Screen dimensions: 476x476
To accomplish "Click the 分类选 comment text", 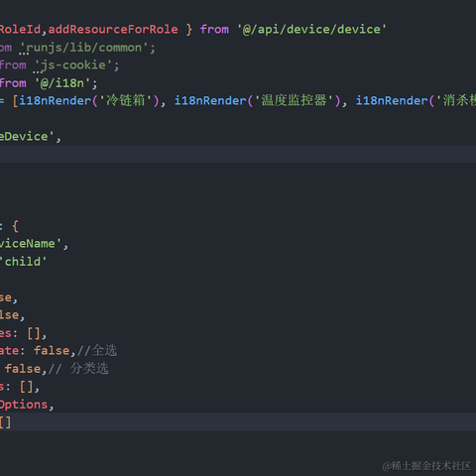I will tap(89, 369).
